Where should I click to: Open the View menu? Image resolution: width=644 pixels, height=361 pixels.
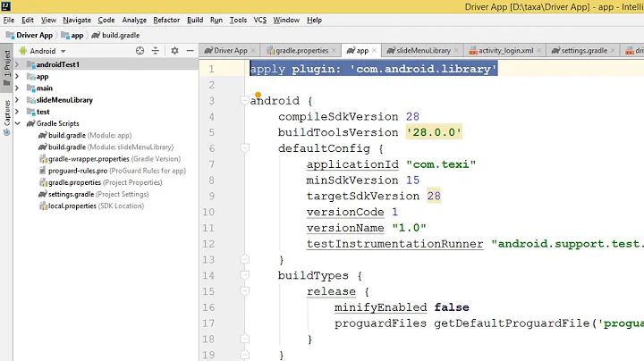click(x=48, y=20)
